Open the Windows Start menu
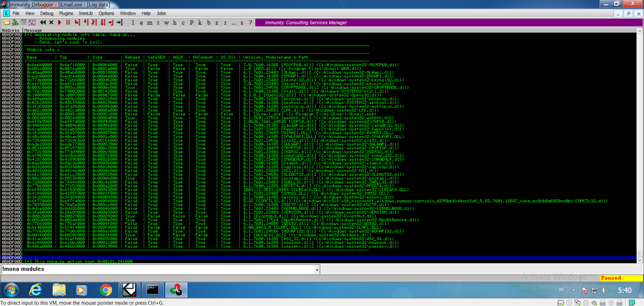 tap(11, 290)
